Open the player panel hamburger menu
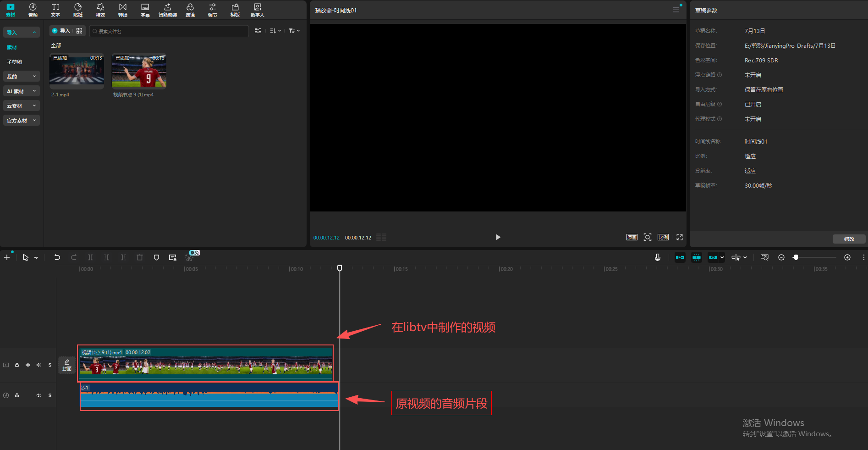Image resolution: width=868 pixels, height=450 pixels. [x=676, y=10]
